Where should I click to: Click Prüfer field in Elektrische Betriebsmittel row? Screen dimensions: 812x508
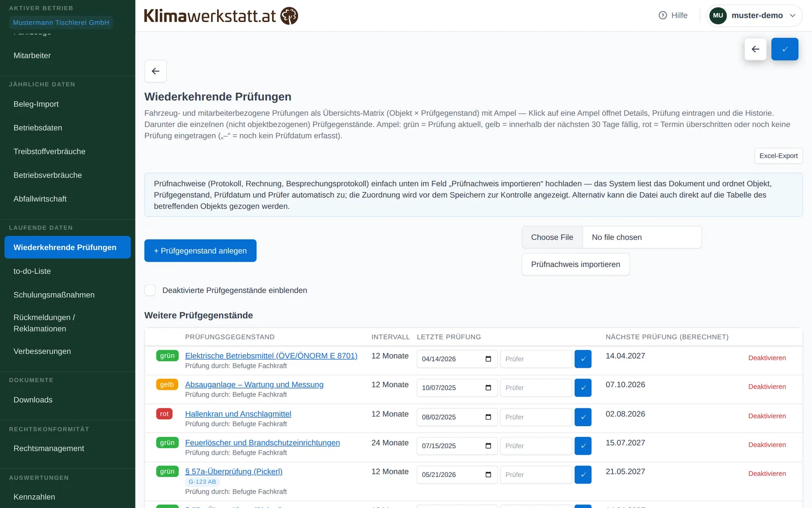pyautogui.click(x=536, y=359)
